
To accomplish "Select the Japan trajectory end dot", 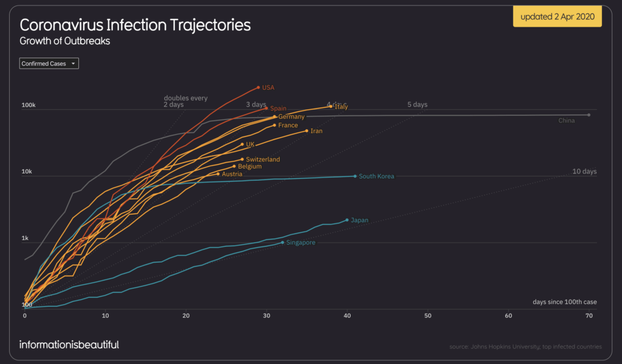I will 347,220.
